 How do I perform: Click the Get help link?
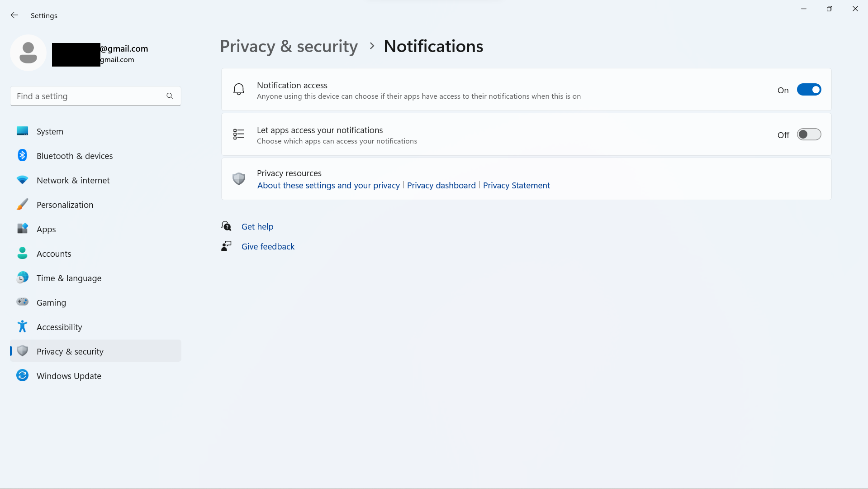coord(257,226)
